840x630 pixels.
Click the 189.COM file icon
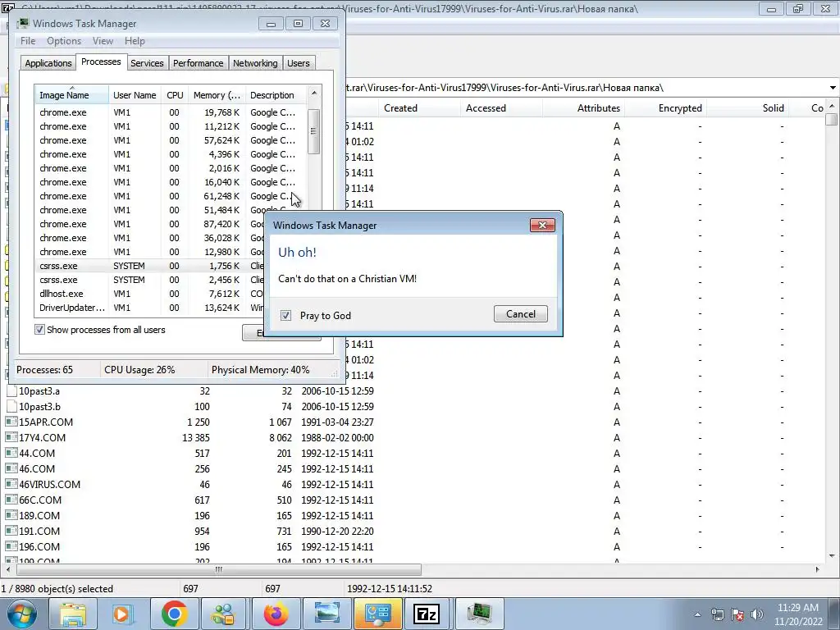pos(11,515)
